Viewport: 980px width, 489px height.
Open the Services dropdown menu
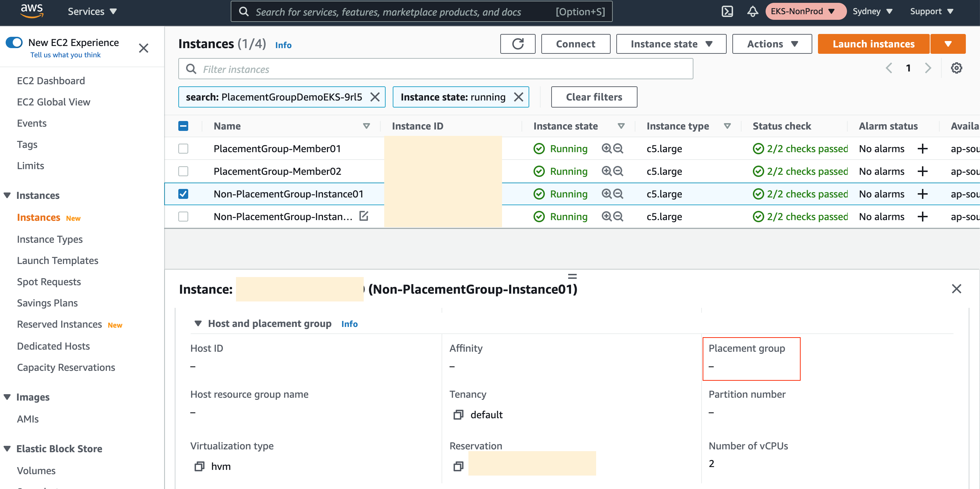pos(92,11)
